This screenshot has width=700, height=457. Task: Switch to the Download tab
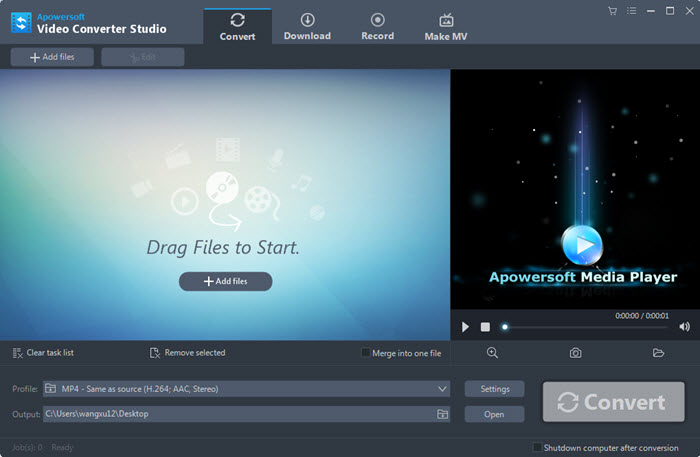[307, 27]
